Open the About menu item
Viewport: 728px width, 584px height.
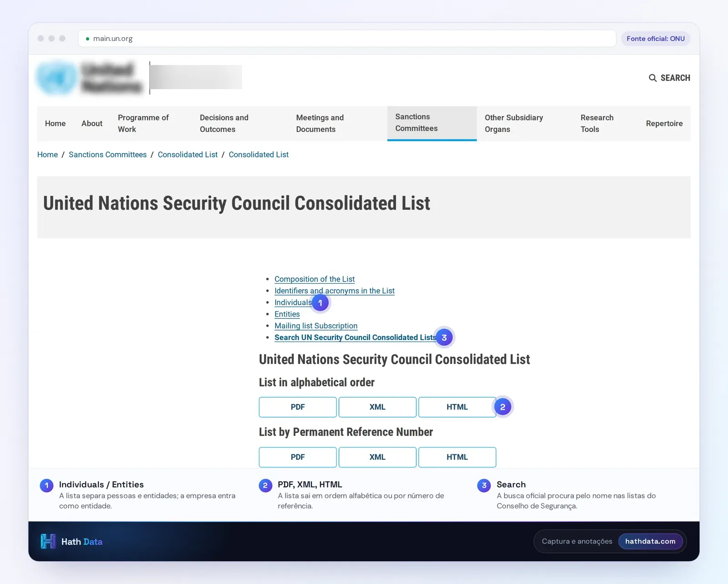[x=92, y=123]
